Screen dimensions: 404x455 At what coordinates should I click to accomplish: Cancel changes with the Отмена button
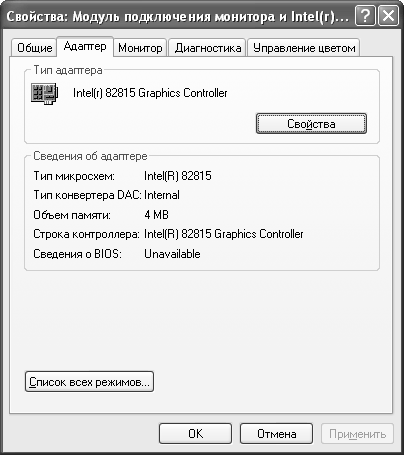point(276,434)
